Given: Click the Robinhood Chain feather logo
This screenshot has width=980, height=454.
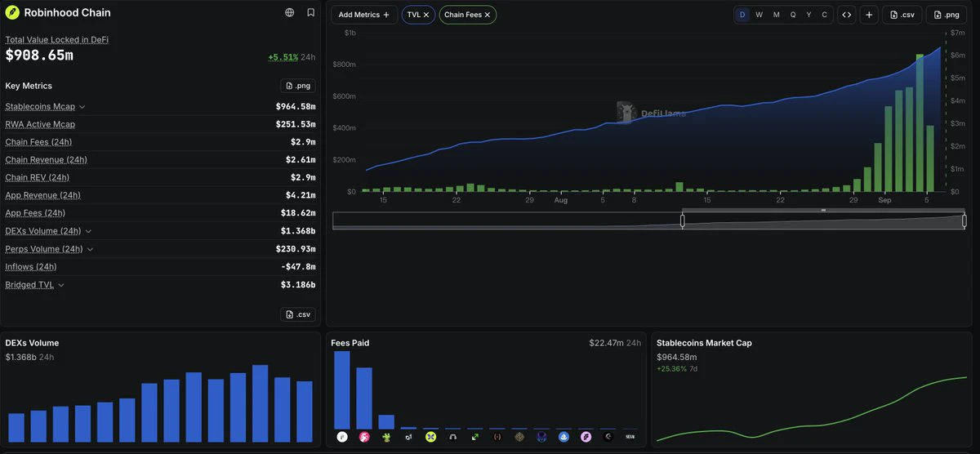Looking at the screenshot, I should pos(12,13).
